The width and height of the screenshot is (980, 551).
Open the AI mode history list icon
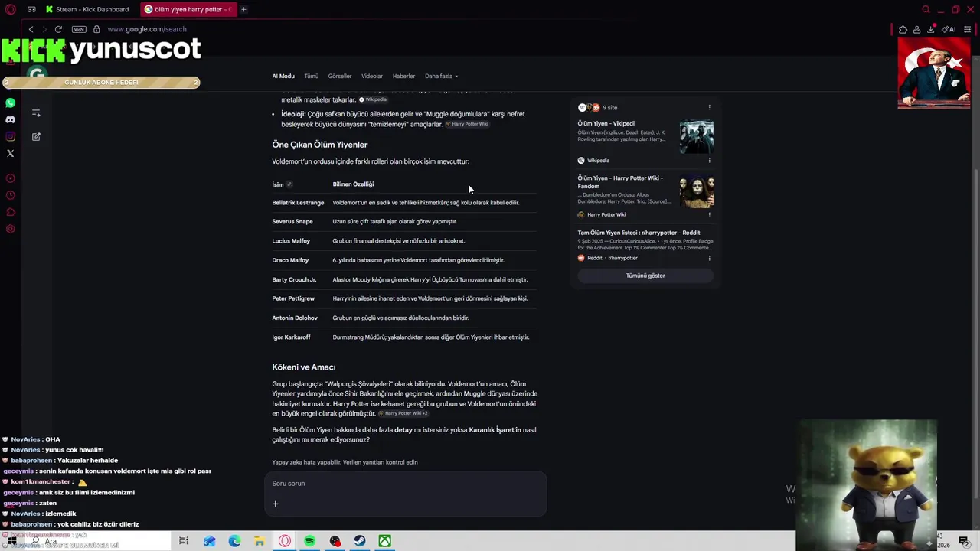[36, 112]
